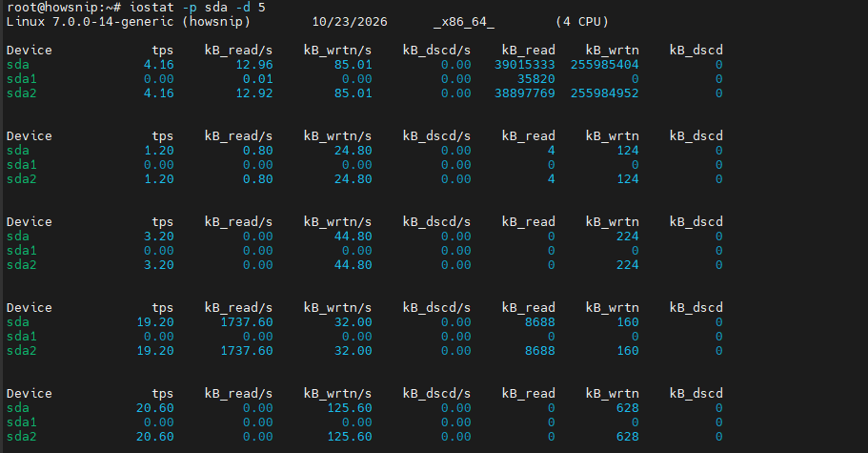Select kB_read/s '0.80' in the sda2 row
This screenshot has height=453, width=868.
pyautogui.click(x=258, y=179)
